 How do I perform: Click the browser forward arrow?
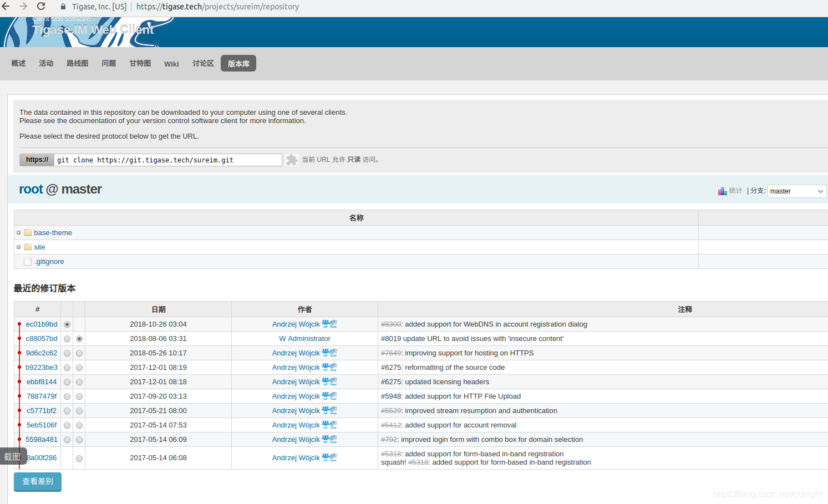(x=23, y=6)
